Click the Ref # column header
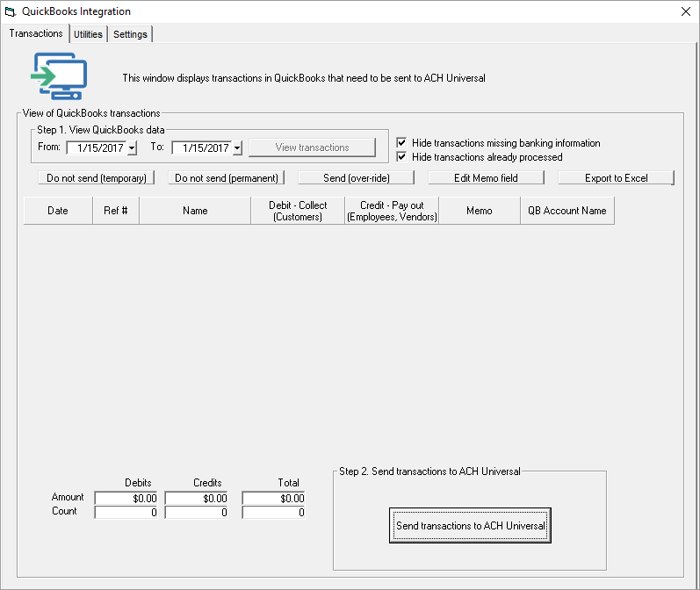Viewport: 700px width, 590px height. click(116, 211)
